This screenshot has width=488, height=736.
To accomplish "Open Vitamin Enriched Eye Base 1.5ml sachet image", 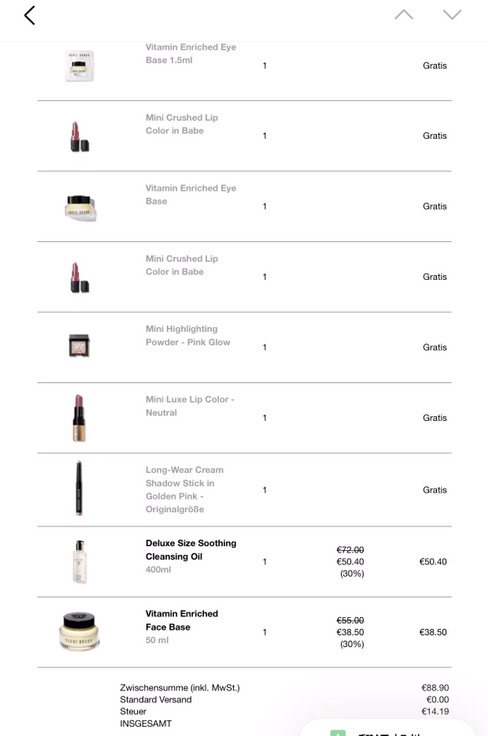I will (79, 65).
